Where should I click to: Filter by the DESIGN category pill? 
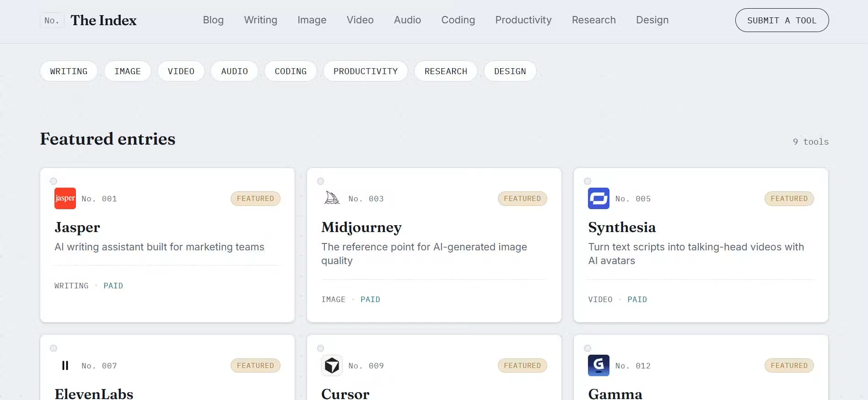click(x=510, y=71)
